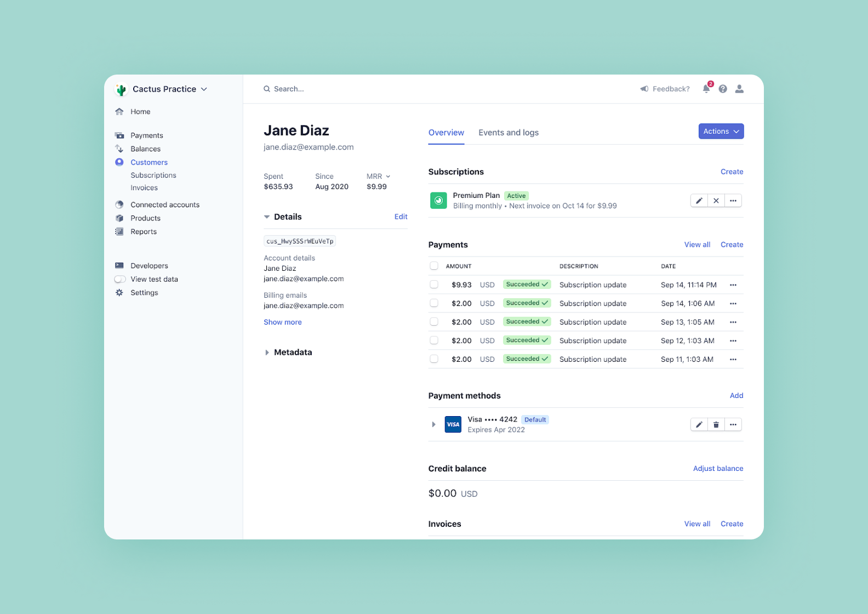Delete the Visa 4242 card trash icon

pos(716,424)
